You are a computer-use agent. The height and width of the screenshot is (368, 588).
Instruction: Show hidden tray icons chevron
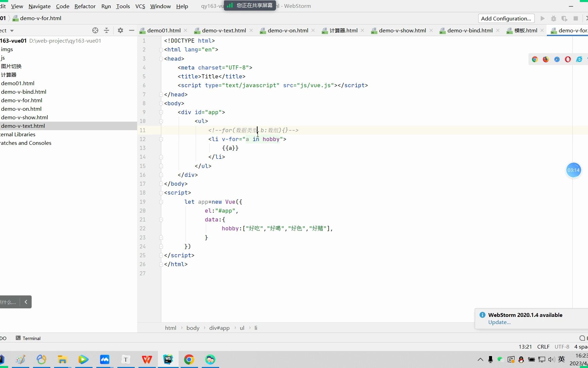coord(480,359)
